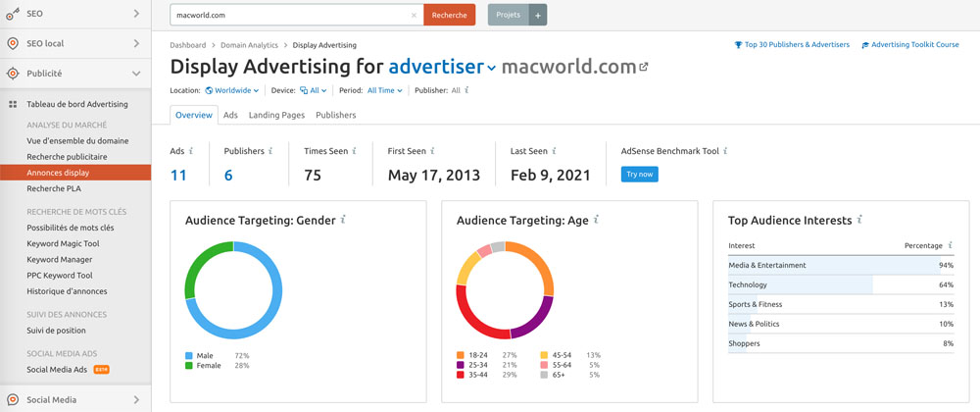Click the Dashboard breadcrumb link

coord(187,45)
